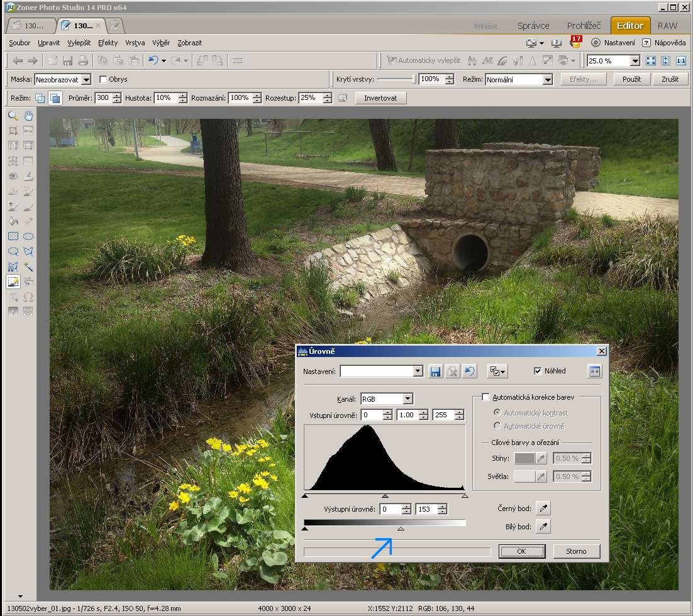Click the Krytí vrstvy opacity slider

(396, 79)
